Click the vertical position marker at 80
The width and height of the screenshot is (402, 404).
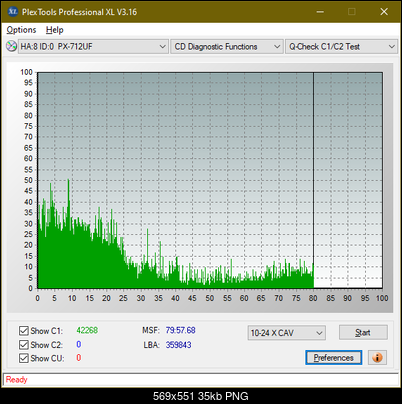[313, 180]
